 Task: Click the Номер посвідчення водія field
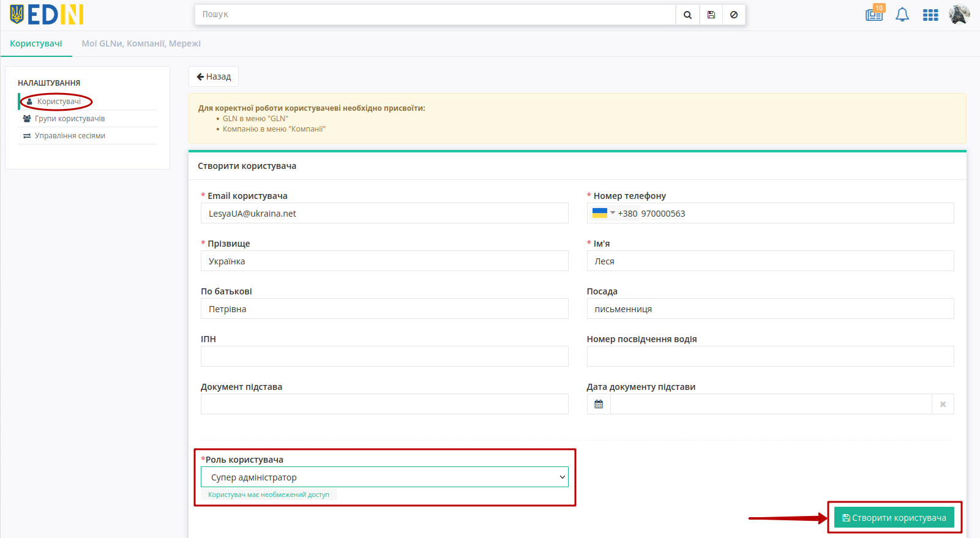coord(771,356)
